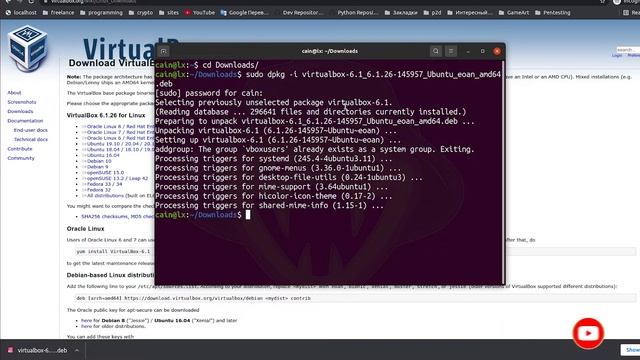Maximize the terminal window
Screen dimensions: 640x360
[482, 51]
